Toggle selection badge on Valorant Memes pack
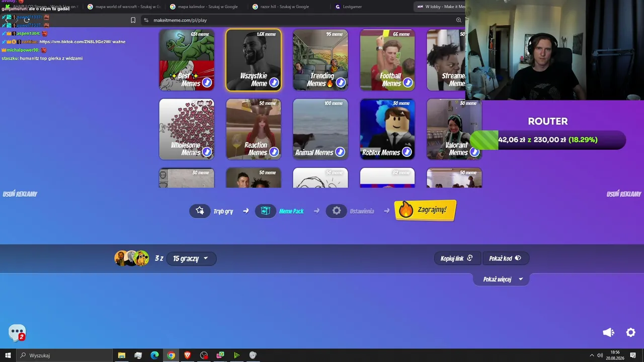Image resolution: width=644 pixels, height=362 pixels. [474, 152]
